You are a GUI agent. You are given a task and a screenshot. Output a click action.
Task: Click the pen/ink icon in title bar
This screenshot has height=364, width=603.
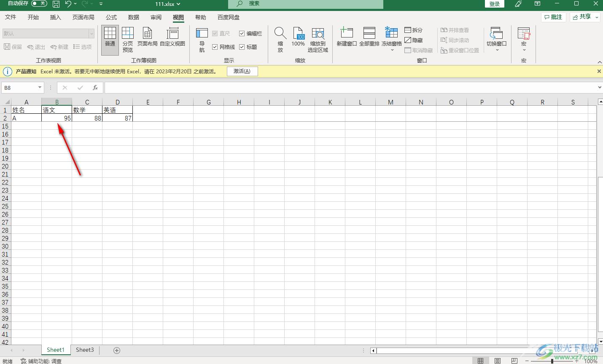point(519,4)
